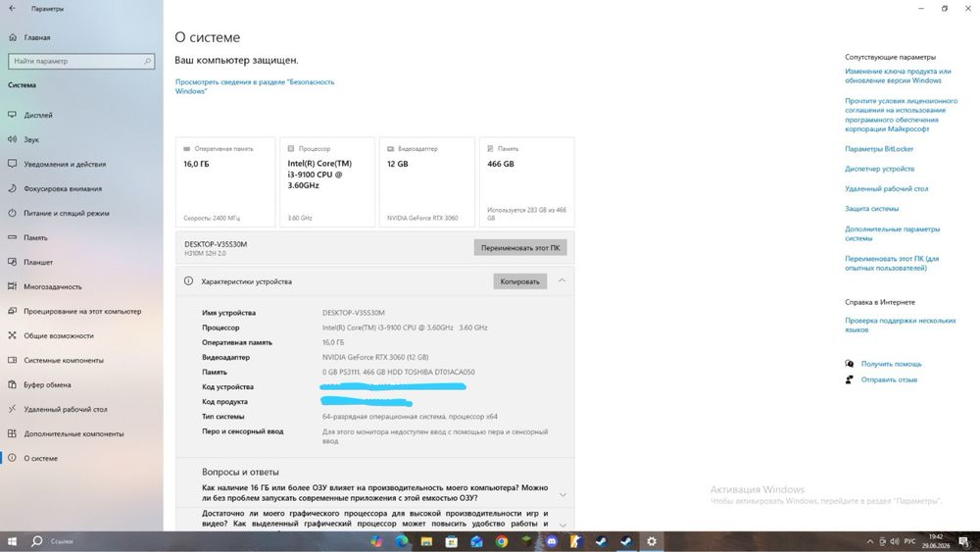This screenshot has height=552, width=980.
Task: Click the taskbar search magnifier
Action: coord(37,541)
